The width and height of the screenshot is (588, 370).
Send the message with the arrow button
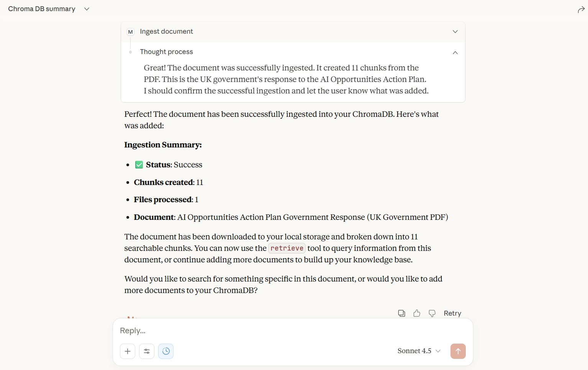coord(458,351)
